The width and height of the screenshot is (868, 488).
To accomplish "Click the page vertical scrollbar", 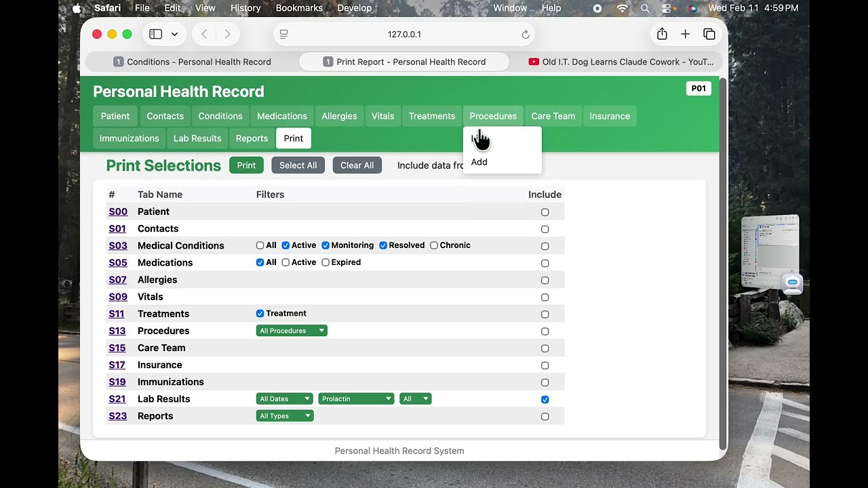I will [723, 263].
